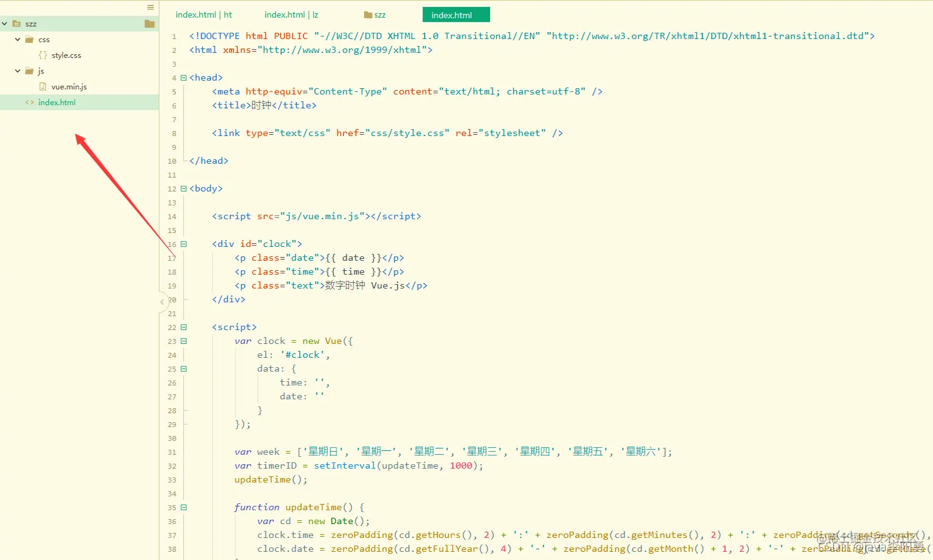Click 'updateTime();' on line 33
Screen dimensions: 933x560
click(271, 479)
